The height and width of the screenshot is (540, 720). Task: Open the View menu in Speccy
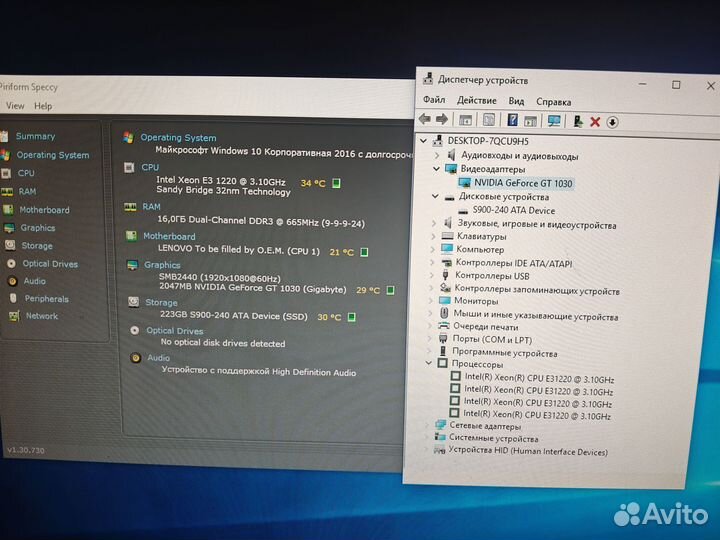point(15,106)
